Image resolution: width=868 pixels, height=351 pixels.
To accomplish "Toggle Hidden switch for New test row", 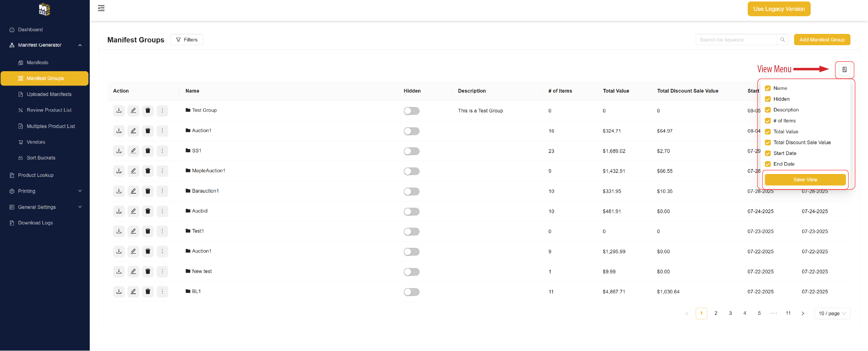I will click(x=411, y=272).
